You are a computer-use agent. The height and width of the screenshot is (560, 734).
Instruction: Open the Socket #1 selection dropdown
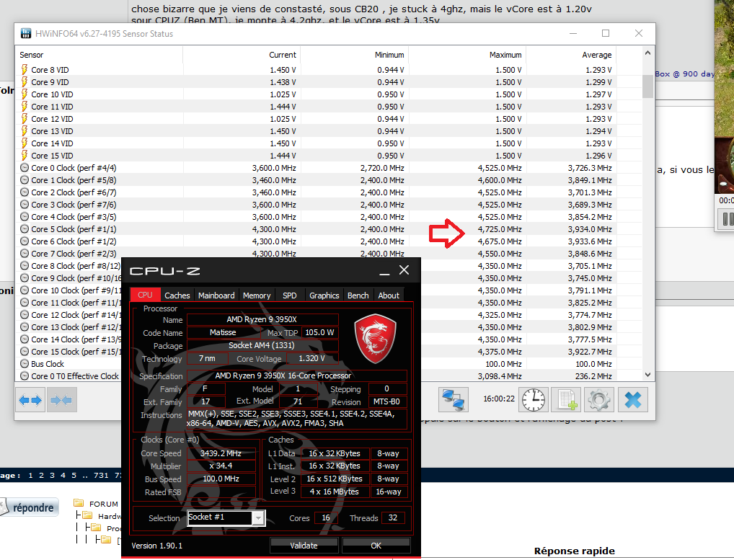click(258, 518)
